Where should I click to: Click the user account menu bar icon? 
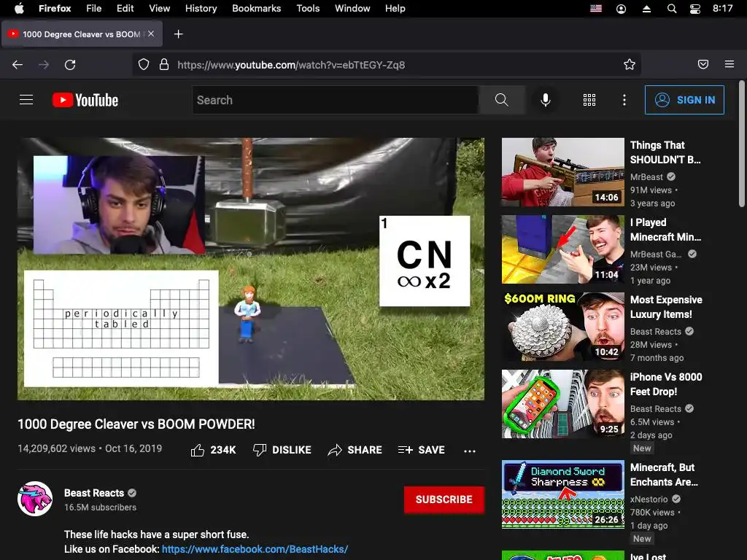tap(622, 9)
